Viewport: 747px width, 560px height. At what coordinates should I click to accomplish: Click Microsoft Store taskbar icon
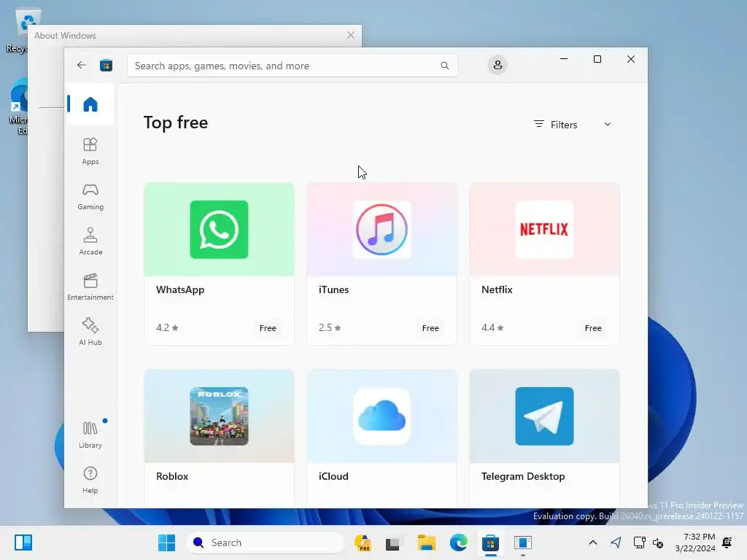pyautogui.click(x=490, y=542)
